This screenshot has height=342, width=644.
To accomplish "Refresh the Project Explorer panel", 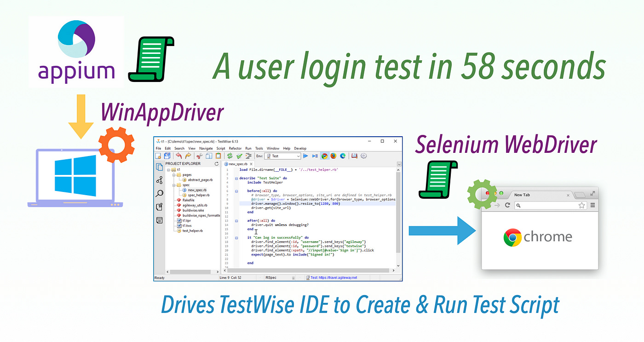I will point(217,163).
